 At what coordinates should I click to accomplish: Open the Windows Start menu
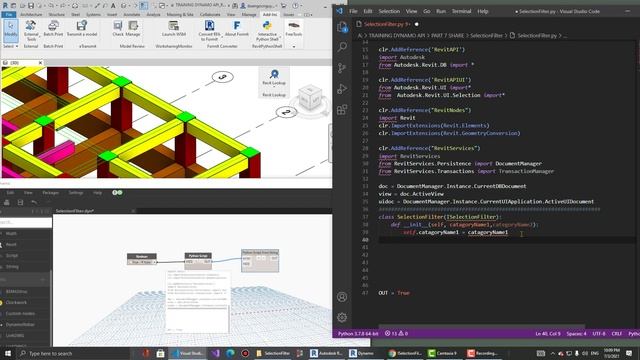(x=7, y=353)
